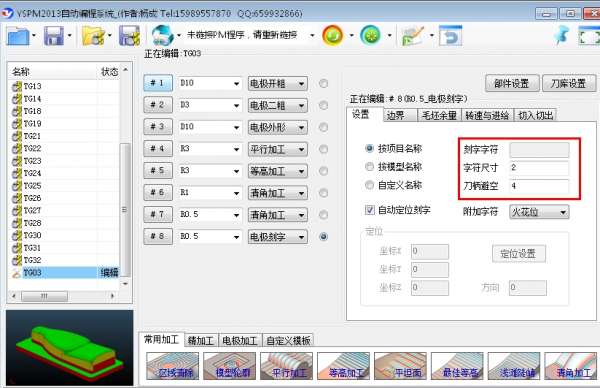Select the 最佳等高 machining strategy icon

457,366
